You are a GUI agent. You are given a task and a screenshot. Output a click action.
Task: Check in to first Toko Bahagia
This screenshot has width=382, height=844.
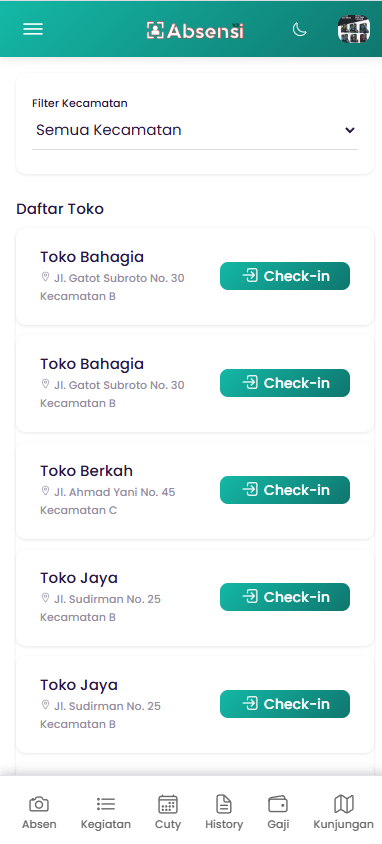(x=285, y=276)
